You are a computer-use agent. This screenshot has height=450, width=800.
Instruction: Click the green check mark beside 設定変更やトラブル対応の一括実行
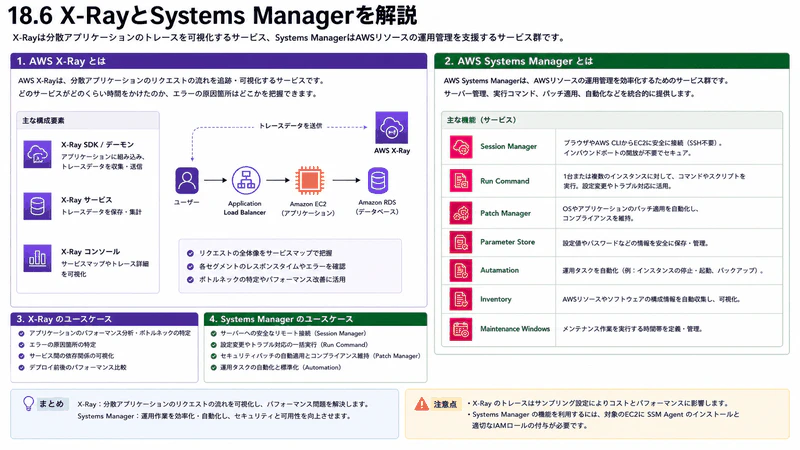pyautogui.click(x=214, y=345)
